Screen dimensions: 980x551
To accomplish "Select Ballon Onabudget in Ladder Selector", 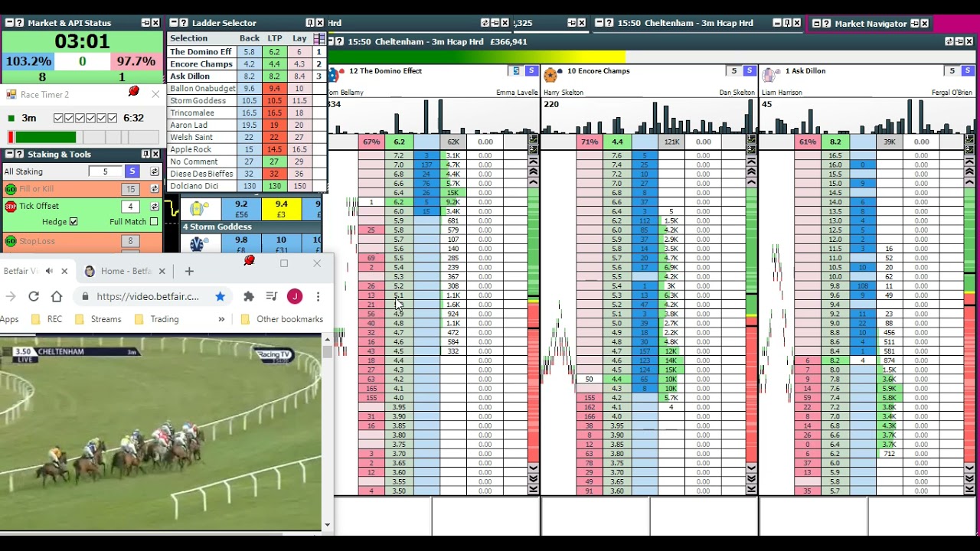I will pos(203,89).
